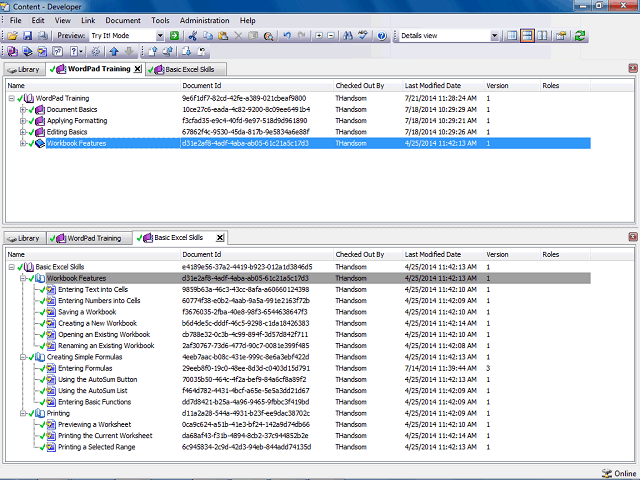Select the Saving a Workbook topic

[x=87, y=312]
